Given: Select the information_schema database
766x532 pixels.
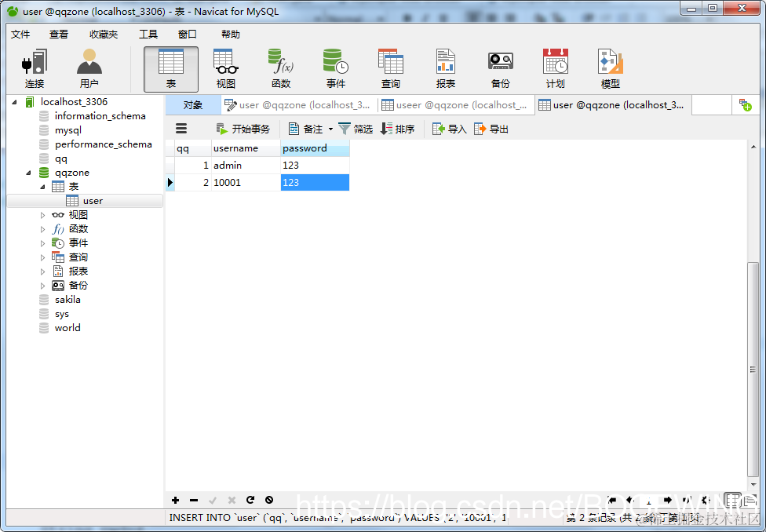Looking at the screenshot, I should tap(100, 116).
